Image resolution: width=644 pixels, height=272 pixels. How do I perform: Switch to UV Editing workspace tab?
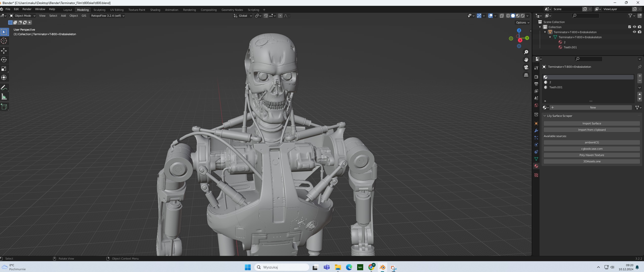117,10
